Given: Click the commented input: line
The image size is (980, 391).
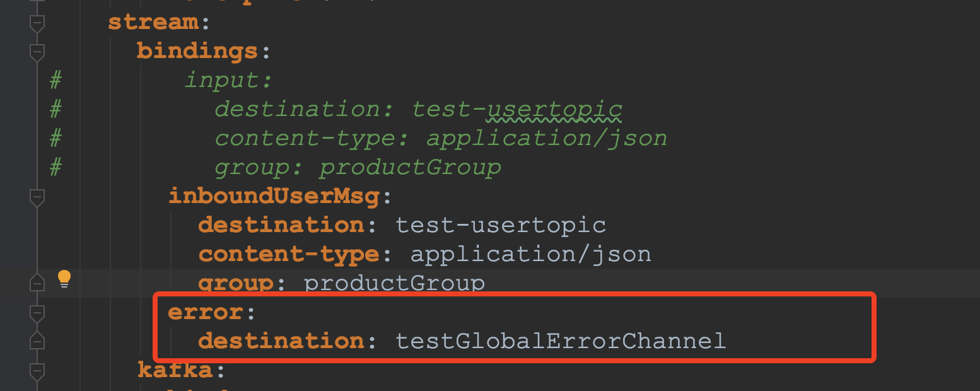Looking at the screenshot, I should tap(228, 80).
